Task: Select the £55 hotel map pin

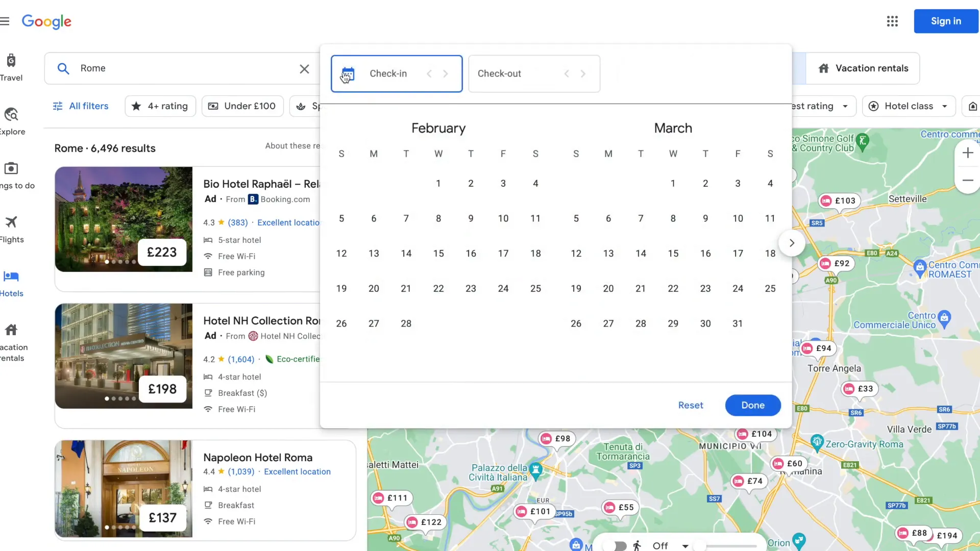Action: tap(620, 508)
